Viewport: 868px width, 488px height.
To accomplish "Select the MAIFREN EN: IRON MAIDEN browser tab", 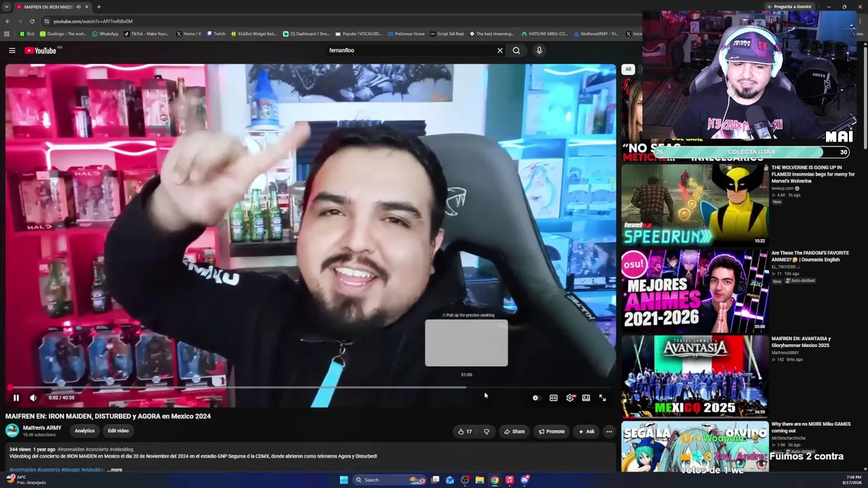I will [x=53, y=7].
